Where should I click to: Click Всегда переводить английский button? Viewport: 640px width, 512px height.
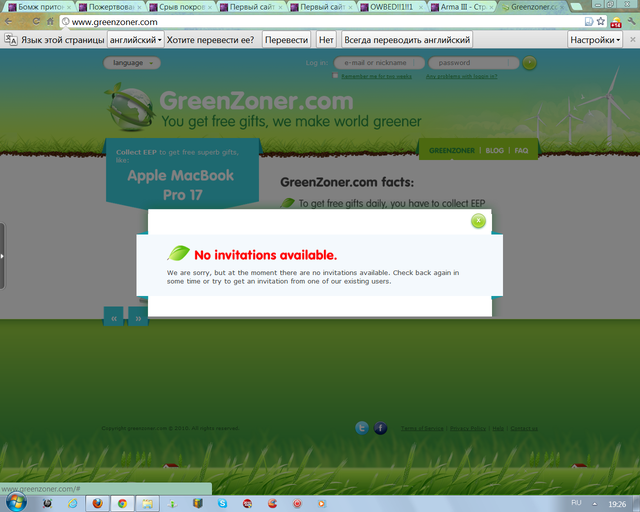click(x=407, y=40)
